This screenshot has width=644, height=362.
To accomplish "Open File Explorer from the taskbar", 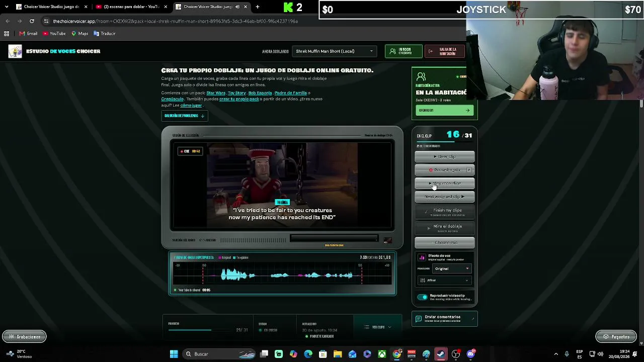I will pyautogui.click(x=338, y=354).
